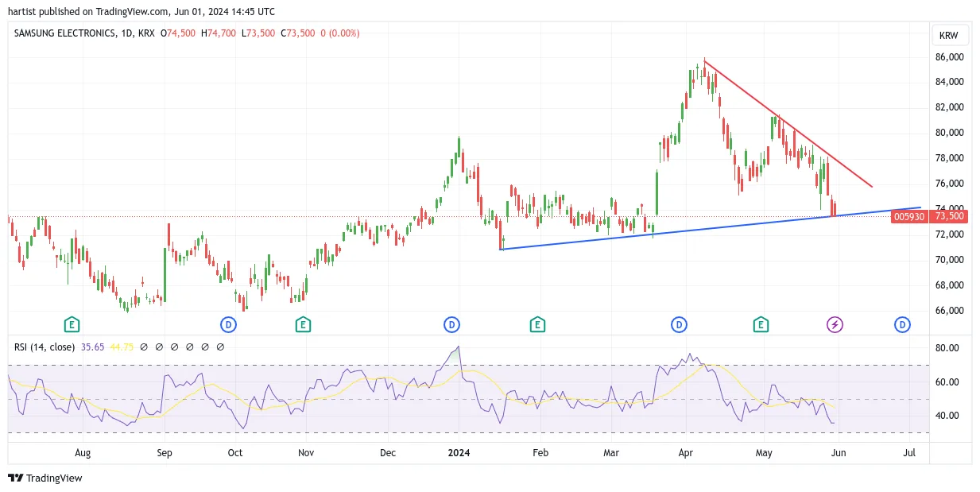Open the dividend D marker near 2024 label
Screen dimensions: 980x492
click(451, 324)
